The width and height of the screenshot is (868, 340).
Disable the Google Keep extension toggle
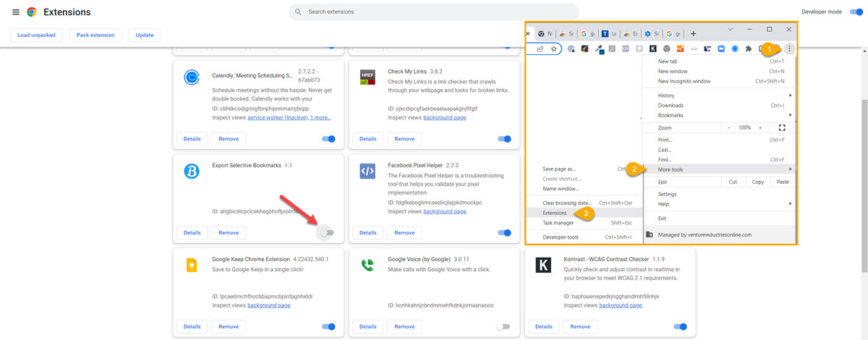pyautogui.click(x=329, y=326)
